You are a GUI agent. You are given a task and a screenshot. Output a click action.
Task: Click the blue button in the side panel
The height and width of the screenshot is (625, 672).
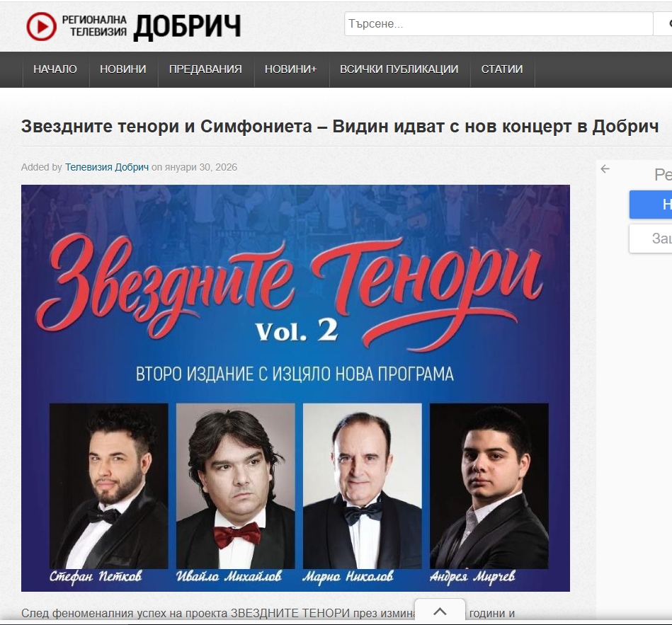tap(651, 205)
